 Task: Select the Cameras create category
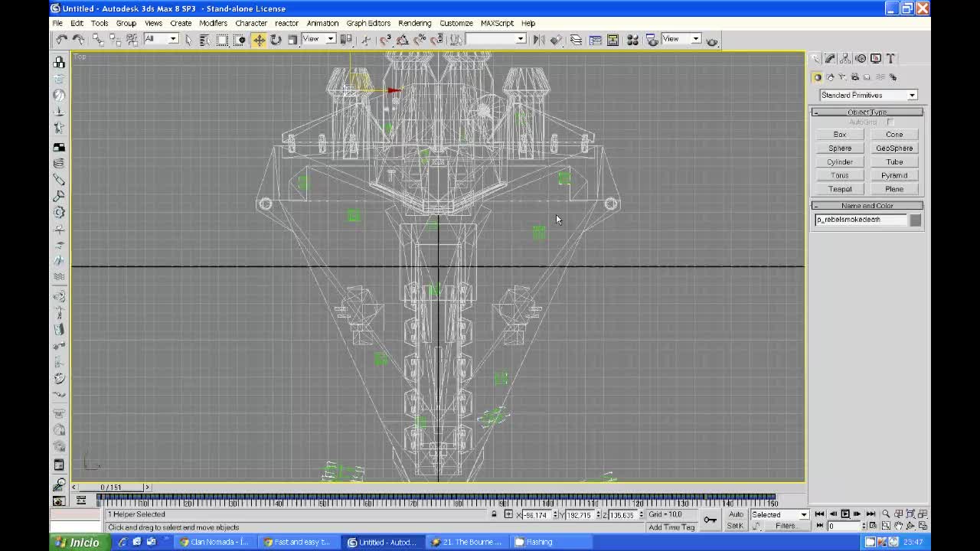tap(855, 77)
